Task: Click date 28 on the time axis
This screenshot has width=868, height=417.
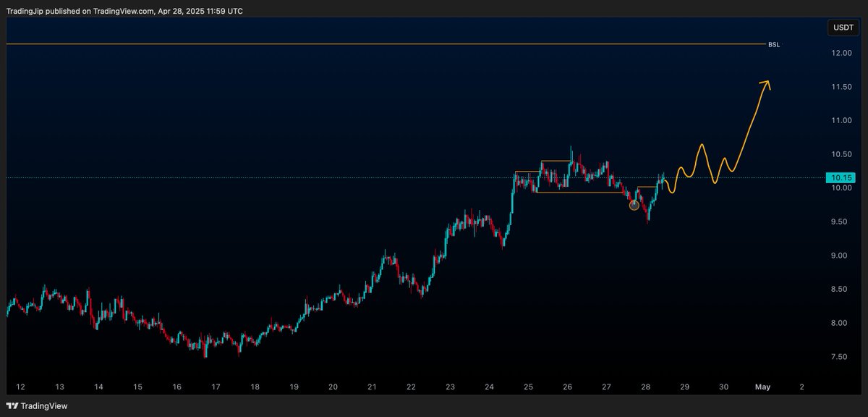Action: [645, 387]
